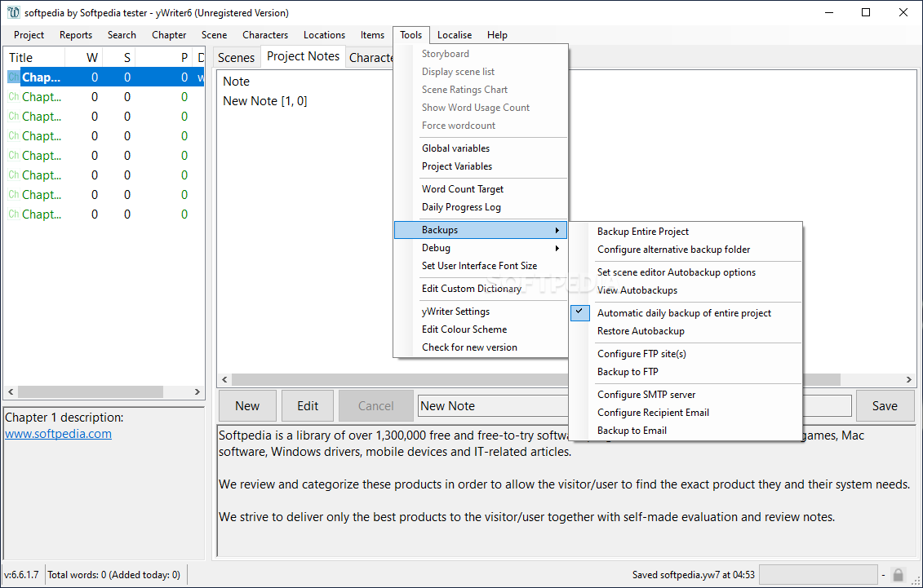This screenshot has width=923, height=588.
Task: Open the Help menu
Action: (497, 35)
